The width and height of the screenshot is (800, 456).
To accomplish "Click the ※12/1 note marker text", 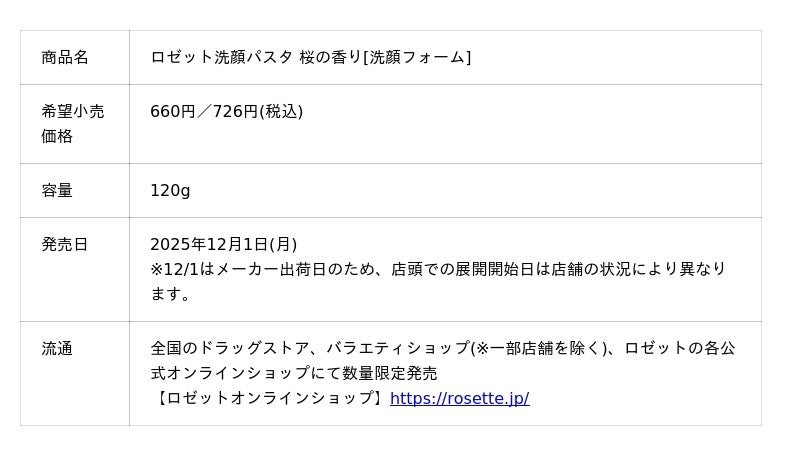I will coord(175,269).
